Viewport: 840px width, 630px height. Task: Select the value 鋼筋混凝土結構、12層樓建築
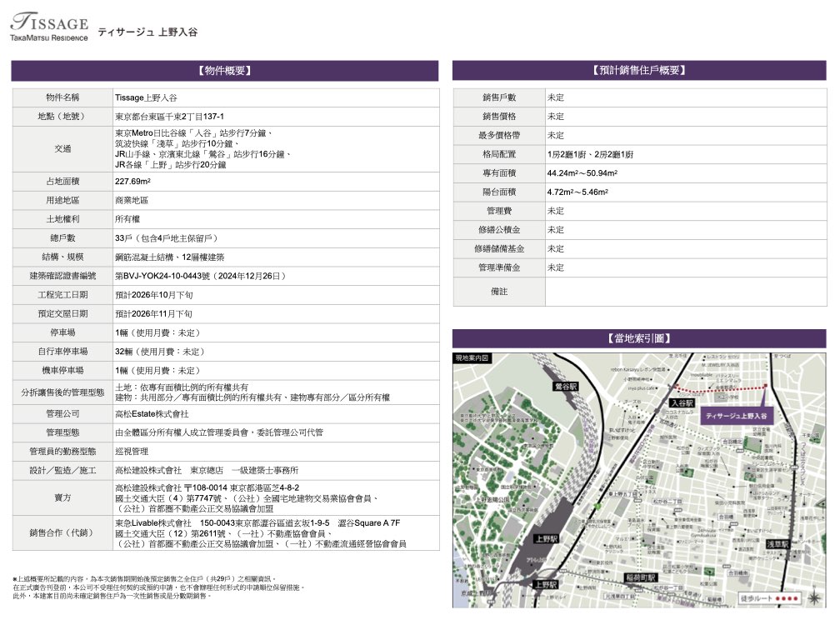coord(170,257)
